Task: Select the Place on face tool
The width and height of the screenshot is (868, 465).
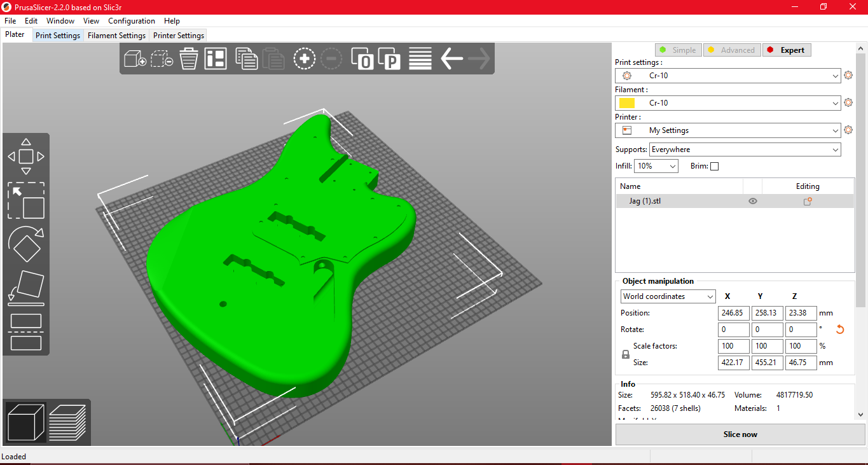Action: point(26,288)
